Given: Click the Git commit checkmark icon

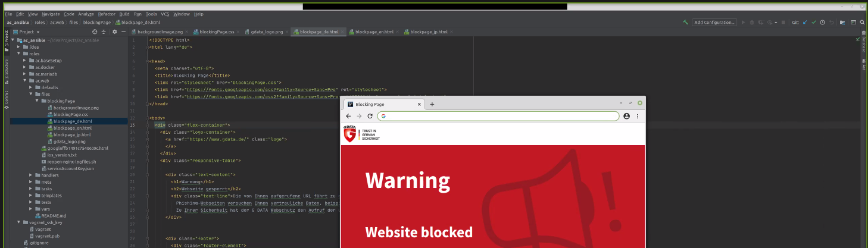Looking at the screenshot, I should pos(814,23).
